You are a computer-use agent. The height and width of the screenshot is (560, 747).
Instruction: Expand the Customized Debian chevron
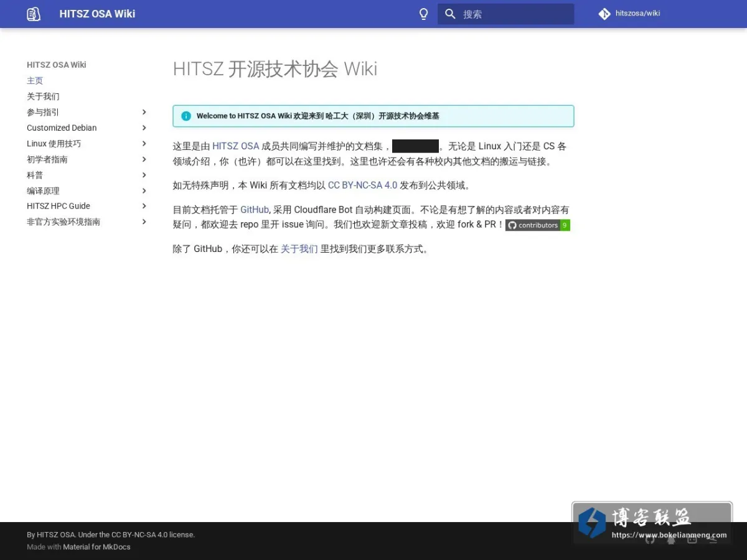tap(144, 128)
